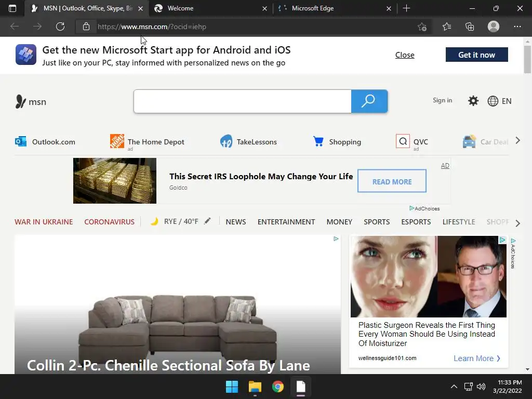Open the tab actions menu icon

pos(12,8)
